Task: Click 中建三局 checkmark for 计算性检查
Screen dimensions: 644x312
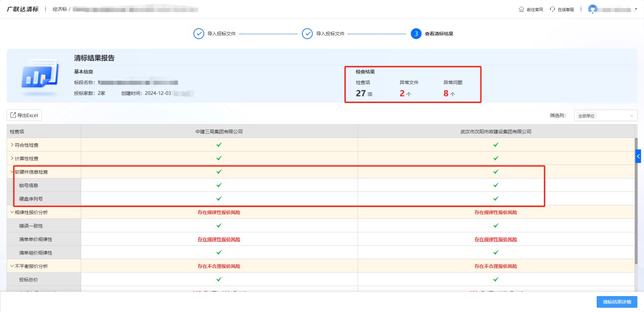Action: click(219, 158)
